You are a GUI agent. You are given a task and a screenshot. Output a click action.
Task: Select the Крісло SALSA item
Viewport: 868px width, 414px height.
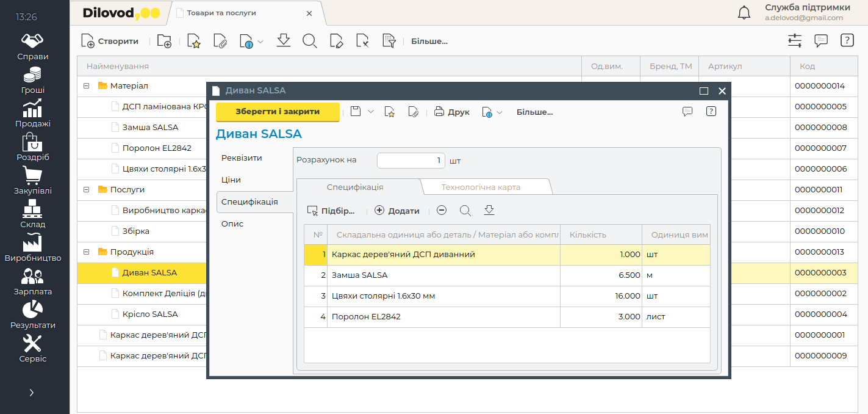[x=150, y=314]
